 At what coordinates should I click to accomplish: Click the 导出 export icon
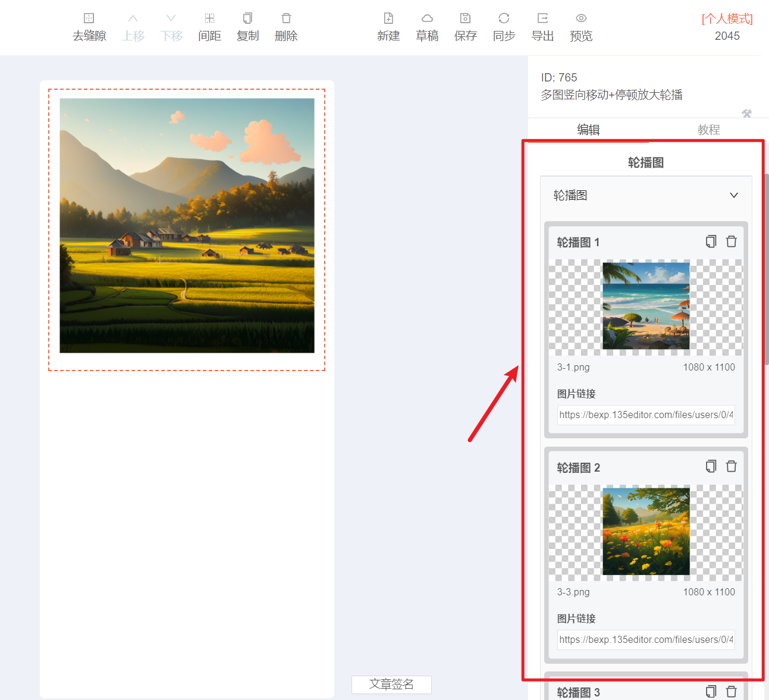[542, 18]
